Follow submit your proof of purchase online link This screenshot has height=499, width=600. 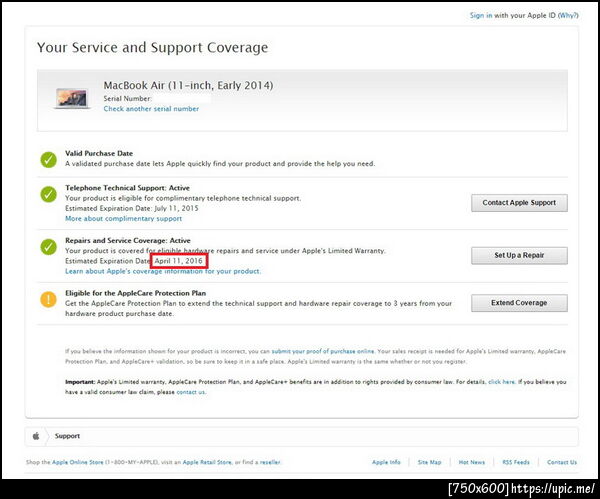323,351
